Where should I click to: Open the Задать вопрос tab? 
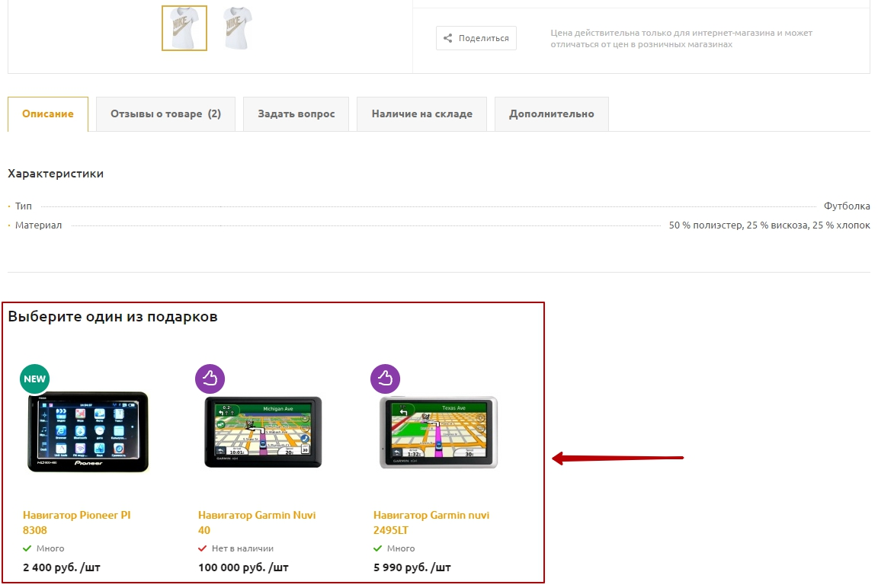[296, 114]
